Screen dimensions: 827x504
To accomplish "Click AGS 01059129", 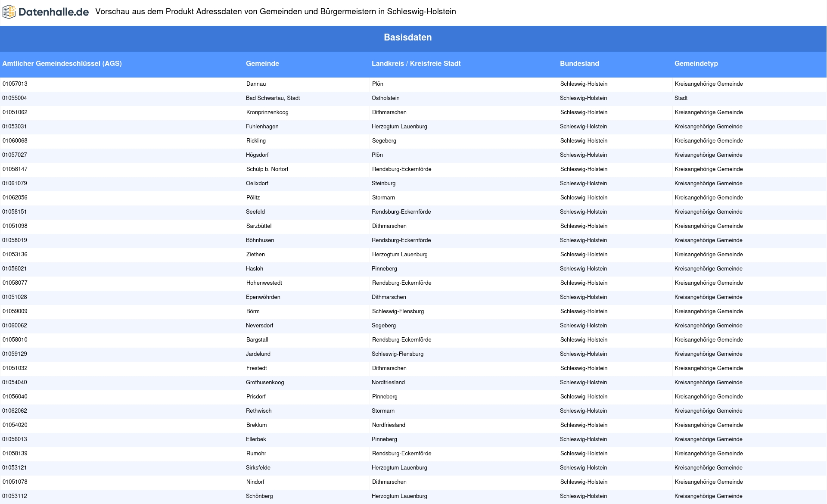I will click(15, 354).
